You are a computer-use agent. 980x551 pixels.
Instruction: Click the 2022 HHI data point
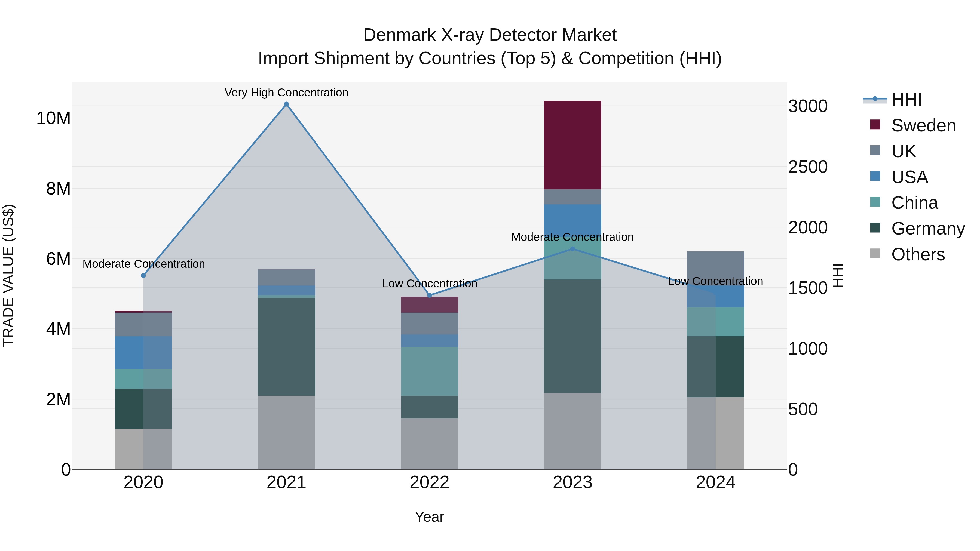click(430, 295)
